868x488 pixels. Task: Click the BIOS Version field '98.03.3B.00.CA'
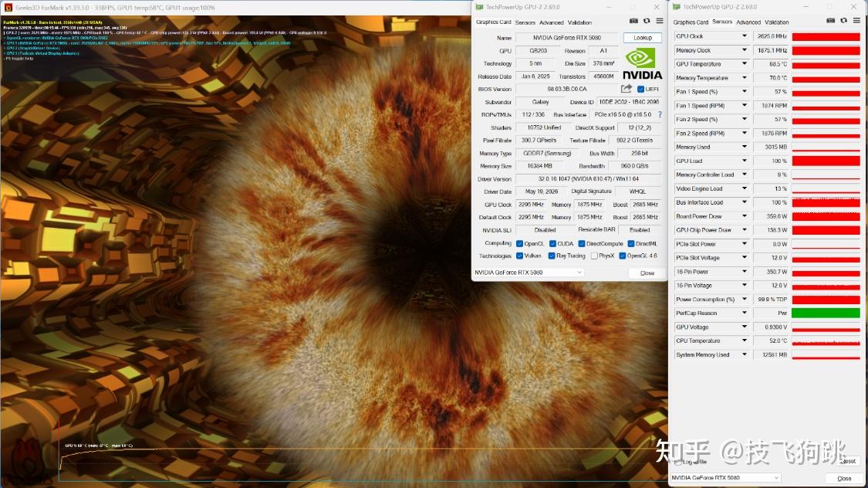coord(567,89)
